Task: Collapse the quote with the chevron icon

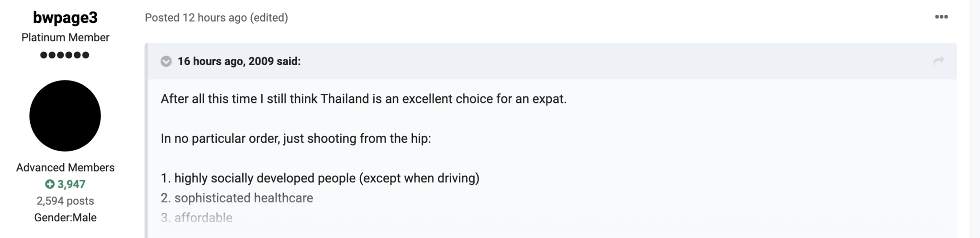Action: 166,61
